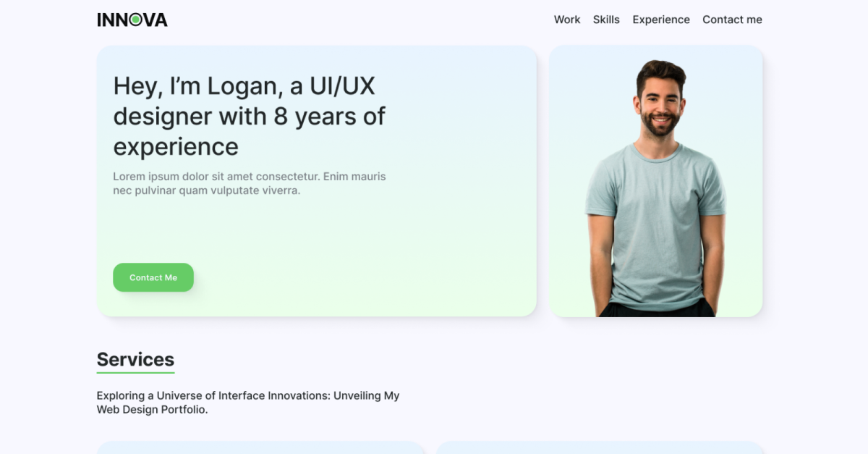Viewport: 868px width, 454px height.
Task: Click the green underline below Services
Action: 135,373
